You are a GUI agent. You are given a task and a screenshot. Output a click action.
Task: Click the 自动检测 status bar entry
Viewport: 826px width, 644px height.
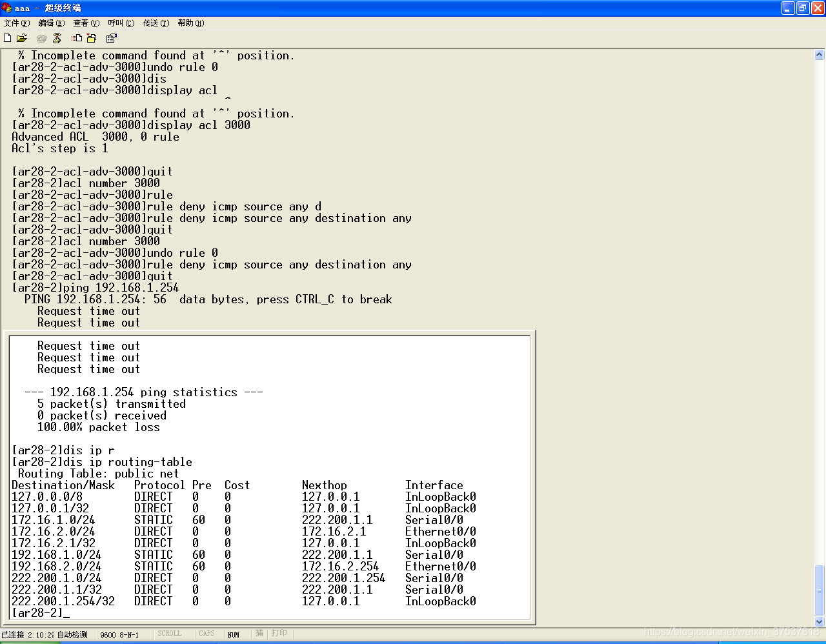(72, 634)
